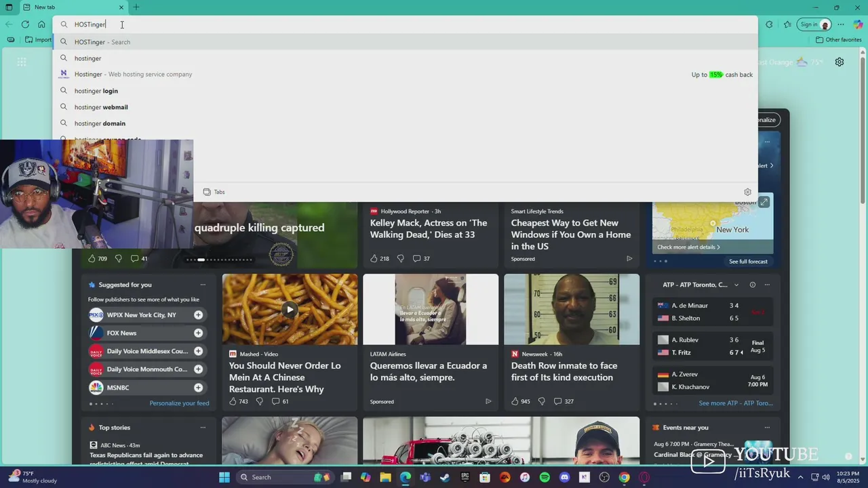Follow Daily Voice Monmouth publisher
This screenshot has width=868, height=488.
[x=198, y=369]
